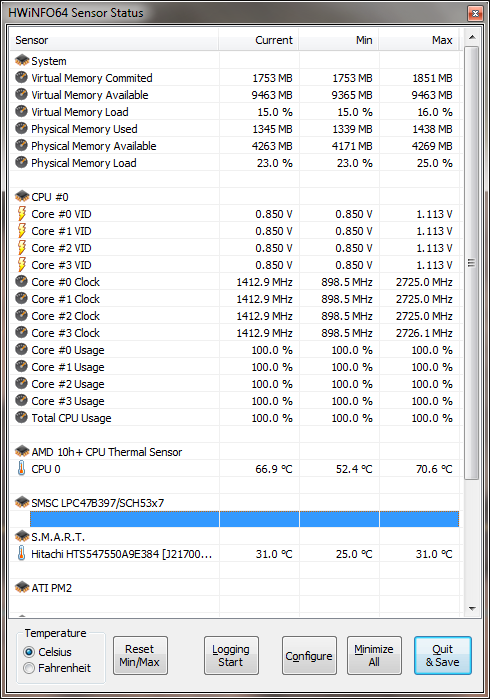The width and height of the screenshot is (490, 699).
Task: Click the System chip icon
Action: 22,60
